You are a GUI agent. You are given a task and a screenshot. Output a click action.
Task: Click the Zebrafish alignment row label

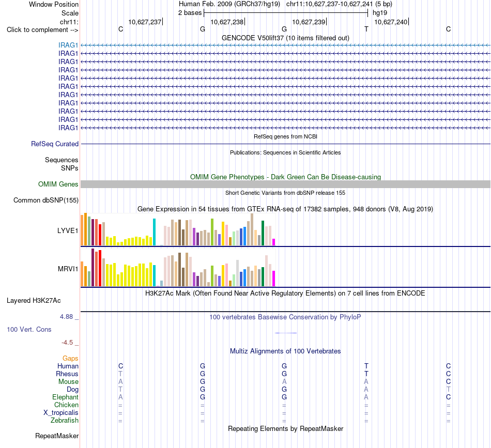[x=65, y=421]
